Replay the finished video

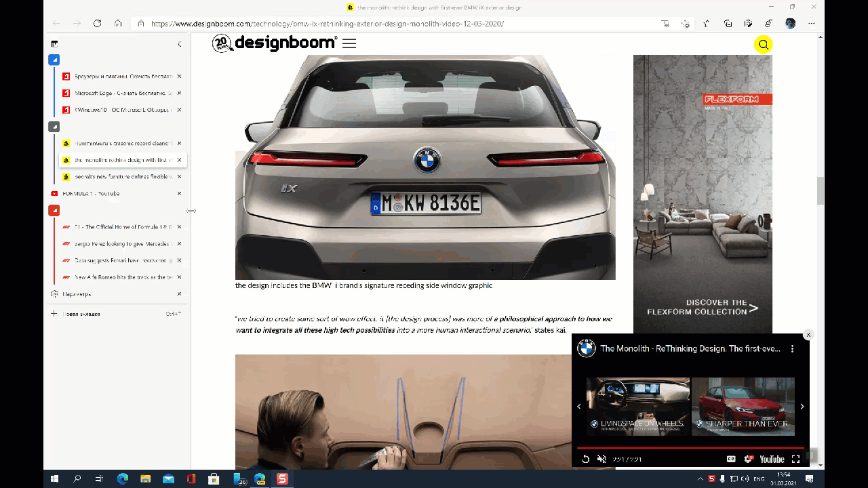586,459
